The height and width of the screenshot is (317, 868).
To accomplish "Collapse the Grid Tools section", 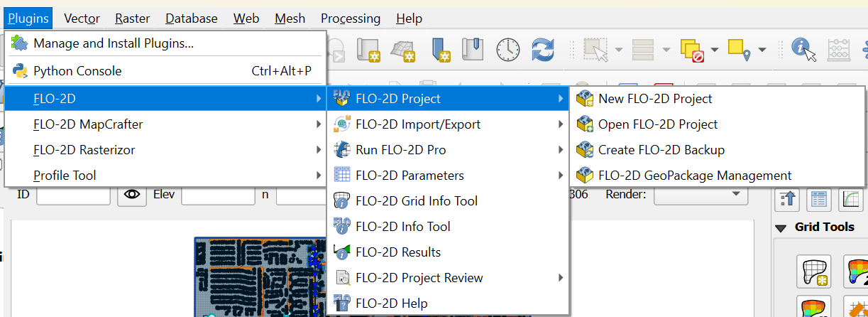I will 781,228.
